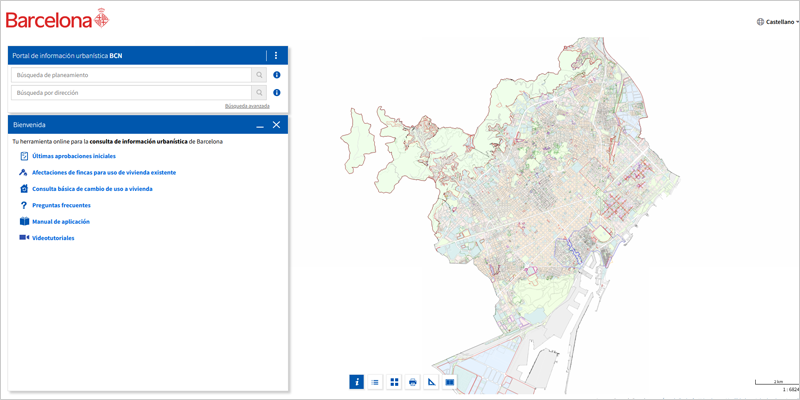Image resolution: width=800 pixels, height=400 pixels.
Task: Open the Videotutoriales link
Action: 53,238
